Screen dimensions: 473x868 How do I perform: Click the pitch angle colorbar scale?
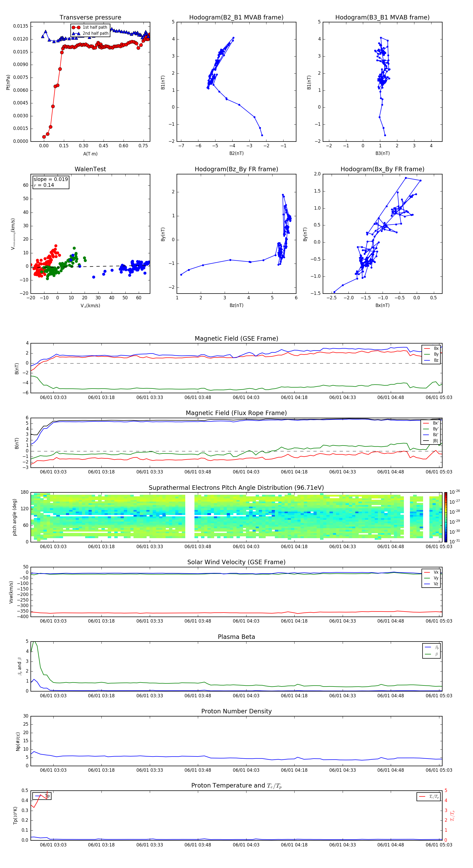click(446, 517)
